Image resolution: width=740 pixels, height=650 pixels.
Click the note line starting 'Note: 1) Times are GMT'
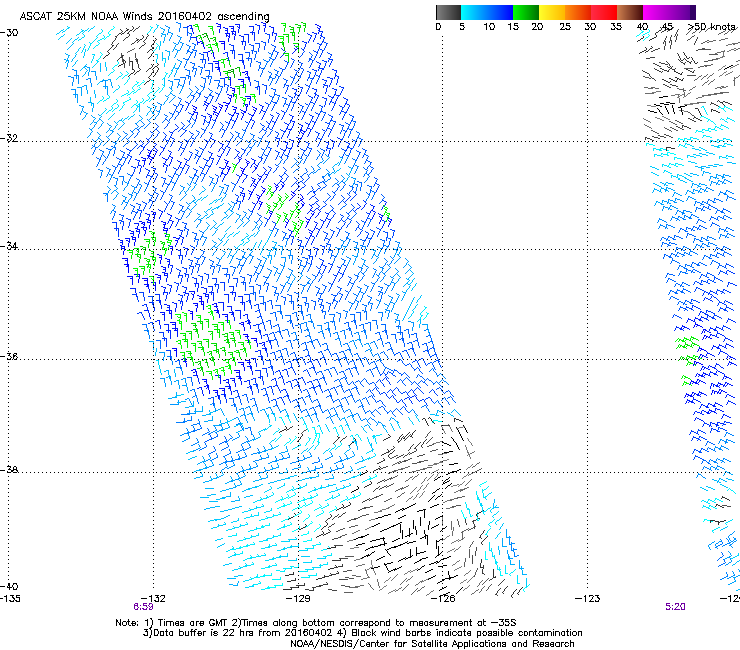click(316, 623)
